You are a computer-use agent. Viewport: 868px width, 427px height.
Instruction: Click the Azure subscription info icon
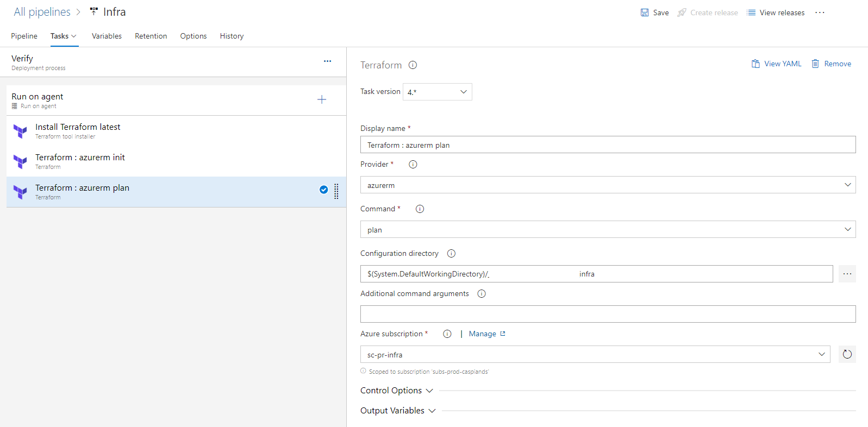point(447,334)
